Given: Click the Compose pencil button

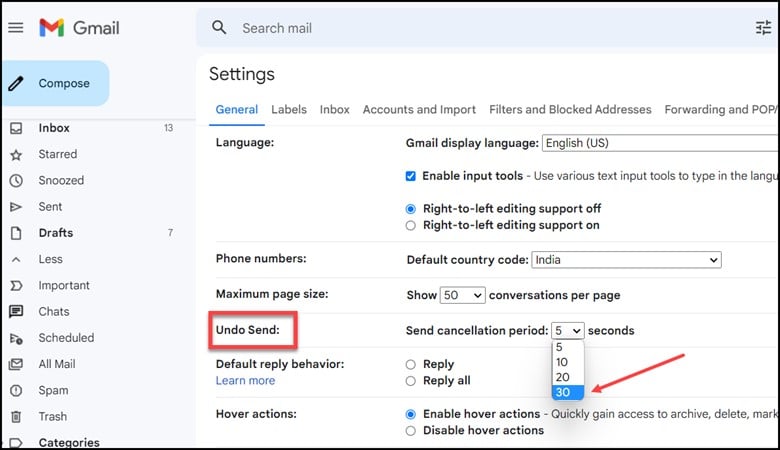Looking at the screenshot, I should [x=55, y=83].
